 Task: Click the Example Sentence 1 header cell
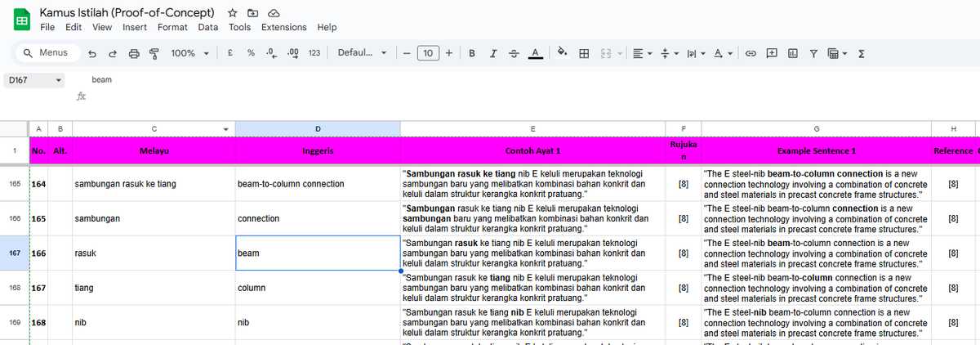pyautogui.click(x=816, y=151)
